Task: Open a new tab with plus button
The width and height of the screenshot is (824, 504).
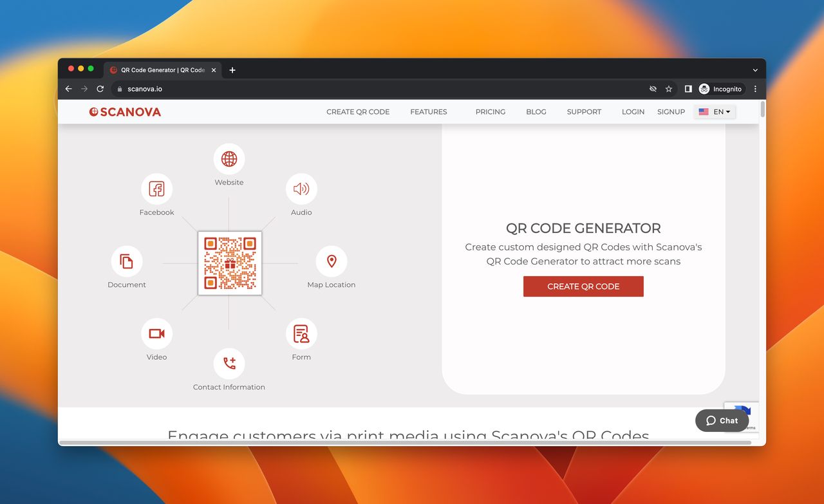Action: [x=232, y=70]
